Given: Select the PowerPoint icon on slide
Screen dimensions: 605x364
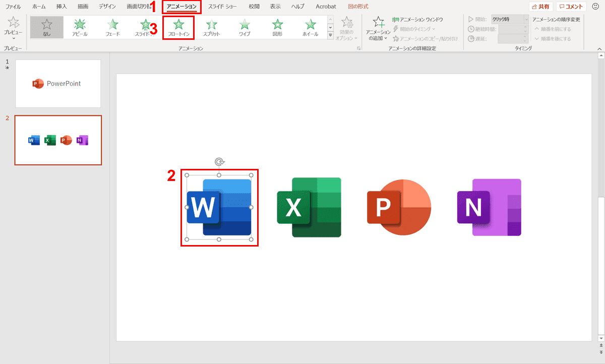Looking at the screenshot, I should coord(399,207).
